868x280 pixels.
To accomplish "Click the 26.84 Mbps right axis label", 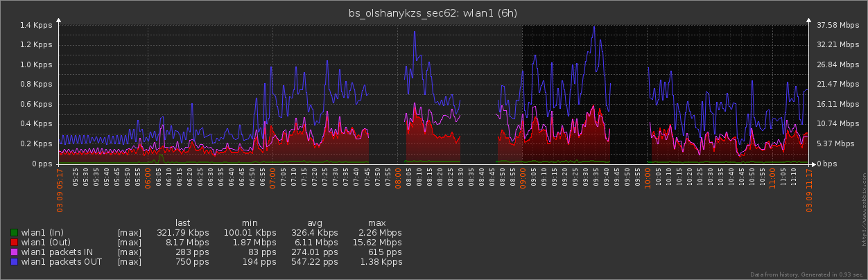I will pyautogui.click(x=837, y=64).
